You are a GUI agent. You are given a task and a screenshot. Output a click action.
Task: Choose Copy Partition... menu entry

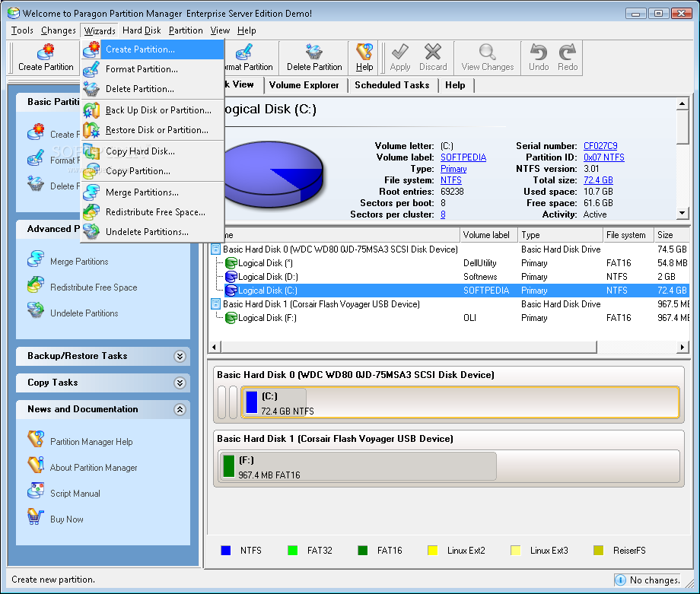[153, 171]
